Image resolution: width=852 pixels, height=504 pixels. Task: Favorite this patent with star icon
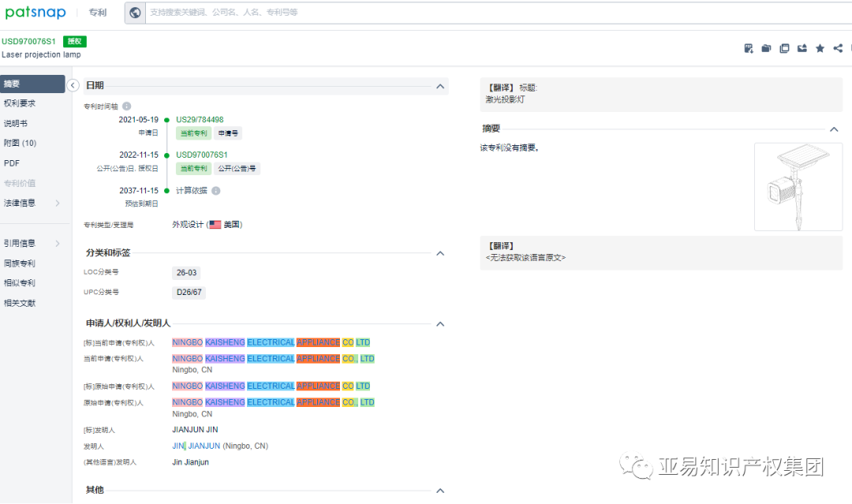[x=820, y=48]
